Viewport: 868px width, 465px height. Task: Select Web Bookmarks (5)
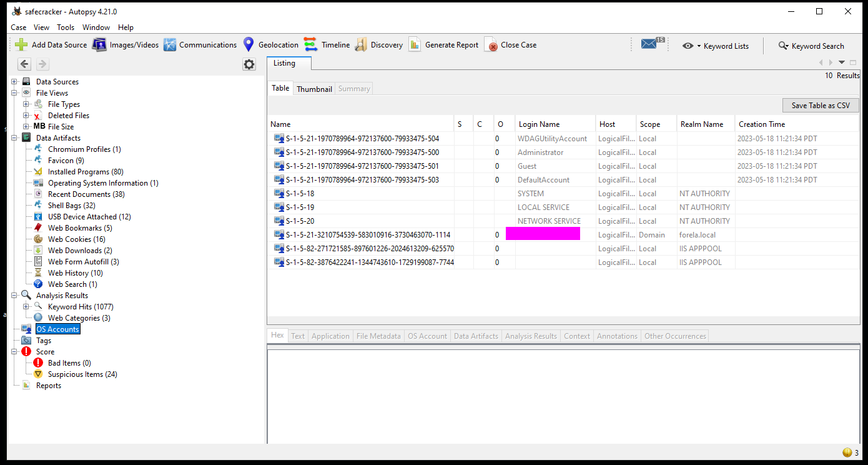pyautogui.click(x=80, y=228)
